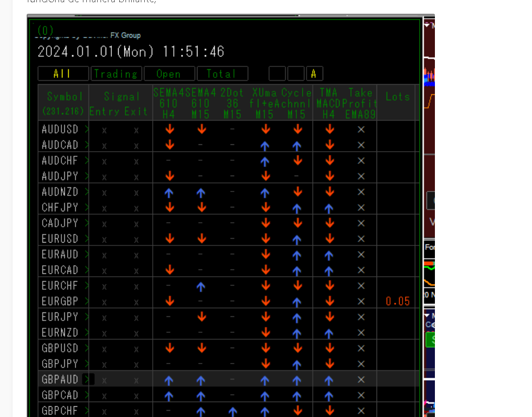Click EURGBP TMA MACD H4 down arrow
Screen dimensions: 532x417
pyautogui.click(x=330, y=301)
